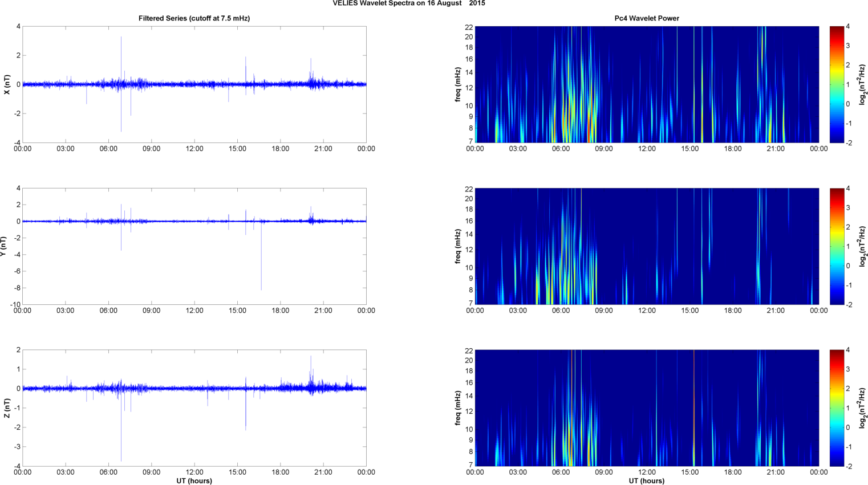
Task: Click the Z-component Pc4 wavelet spectrogram
Action: click(647, 408)
